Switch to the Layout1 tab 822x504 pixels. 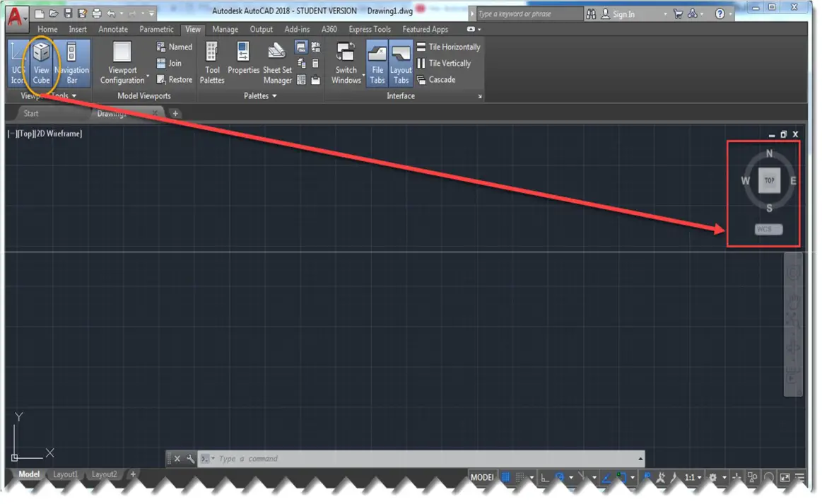tap(65, 474)
